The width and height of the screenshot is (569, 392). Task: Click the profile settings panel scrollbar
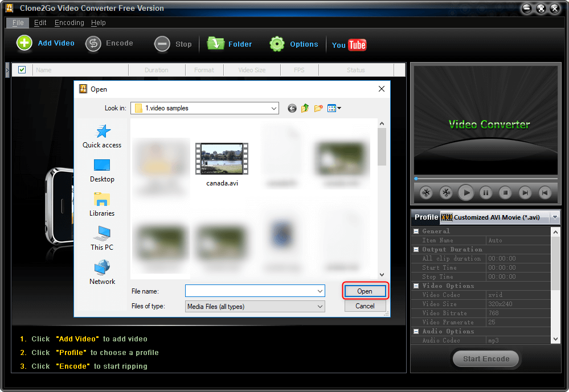click(555, 286)
